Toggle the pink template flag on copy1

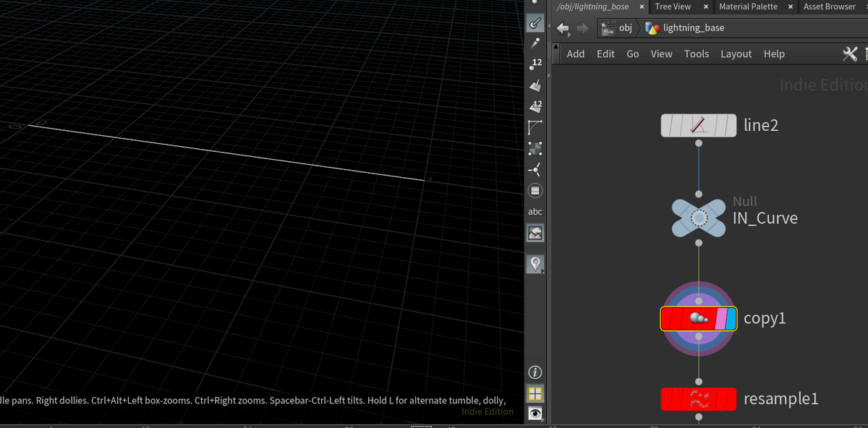720,318
